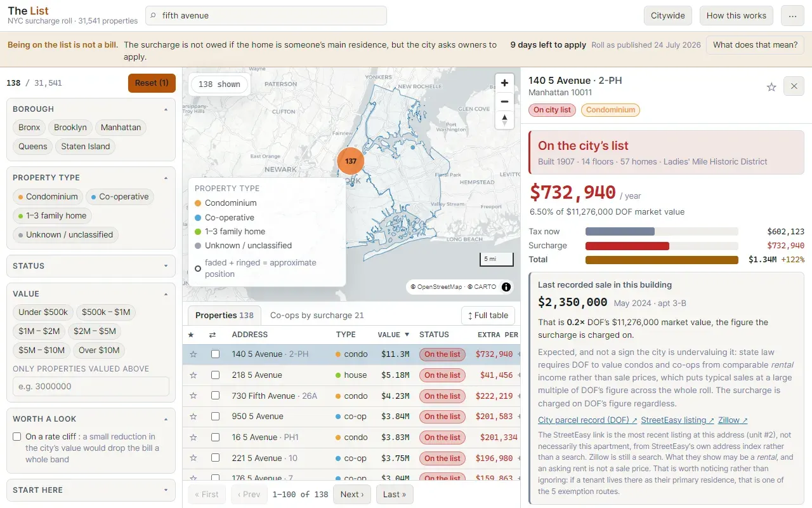Click the only properties valued above input
The image size is (812, 508).
point(91,387)
